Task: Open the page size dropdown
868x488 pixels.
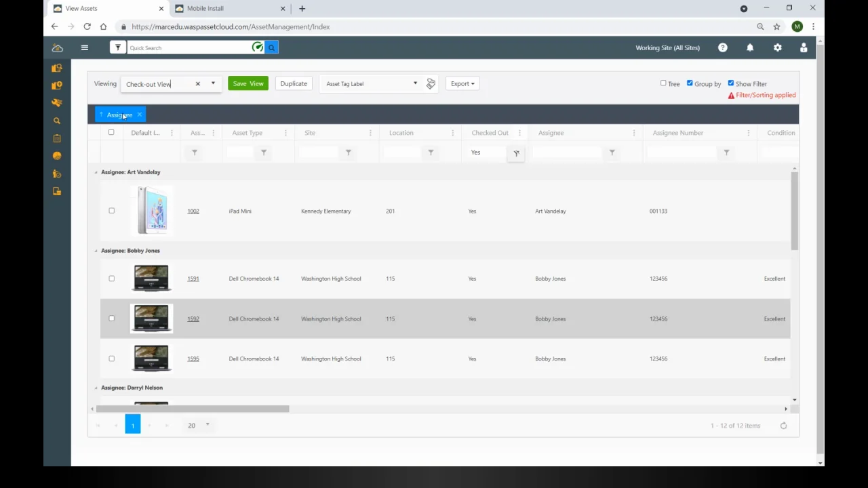Action: coord(207,425)
